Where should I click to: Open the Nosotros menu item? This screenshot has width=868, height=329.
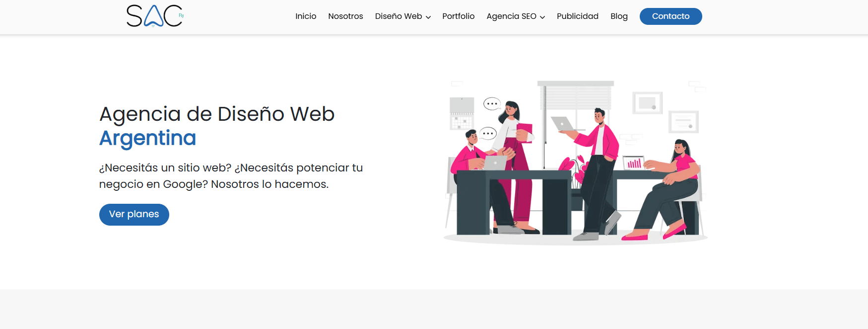345,16
